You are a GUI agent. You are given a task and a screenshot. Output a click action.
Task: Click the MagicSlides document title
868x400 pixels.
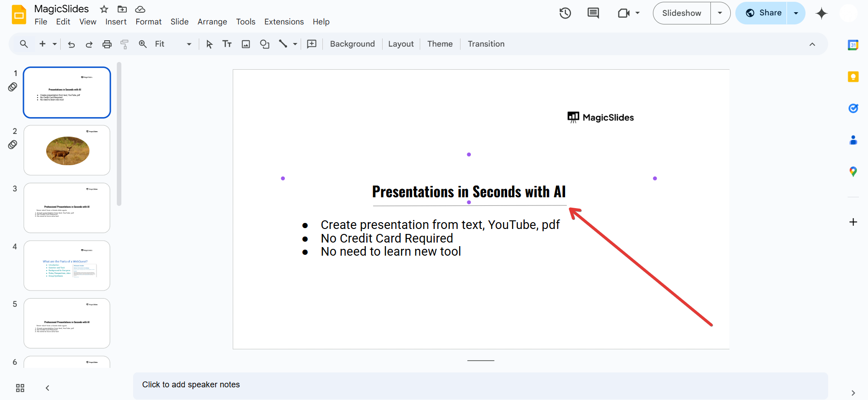pyautogui.click(x=62, y=9)
